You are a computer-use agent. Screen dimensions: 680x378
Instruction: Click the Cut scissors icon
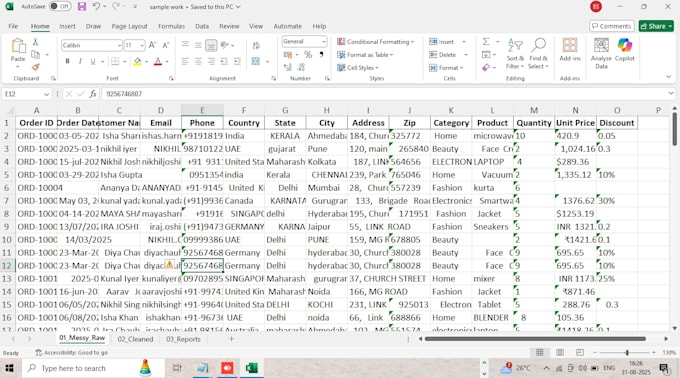click(36, 42)
